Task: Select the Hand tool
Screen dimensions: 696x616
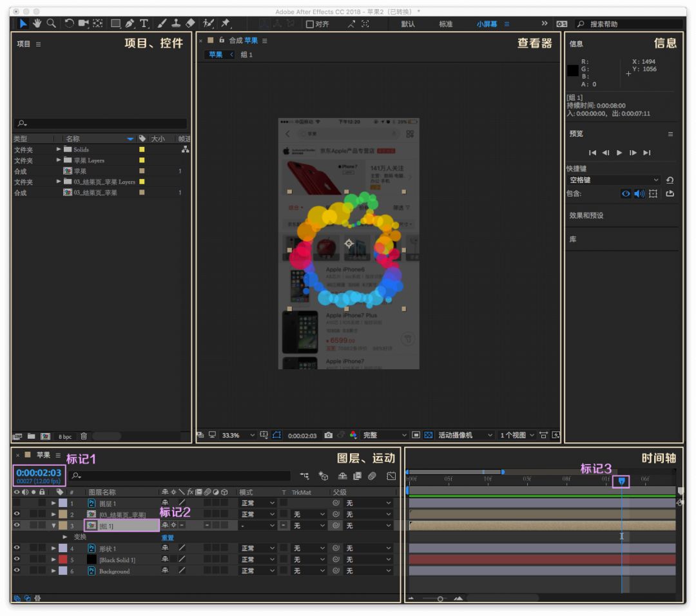Action: point(37,24)
